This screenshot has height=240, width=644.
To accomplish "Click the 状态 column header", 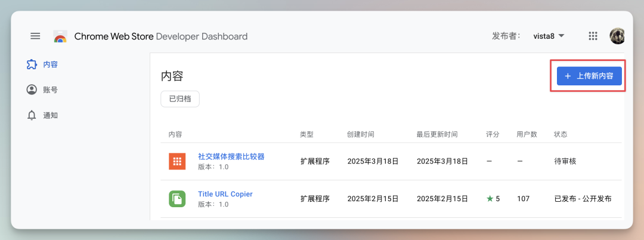I will (x=561, y=134).
